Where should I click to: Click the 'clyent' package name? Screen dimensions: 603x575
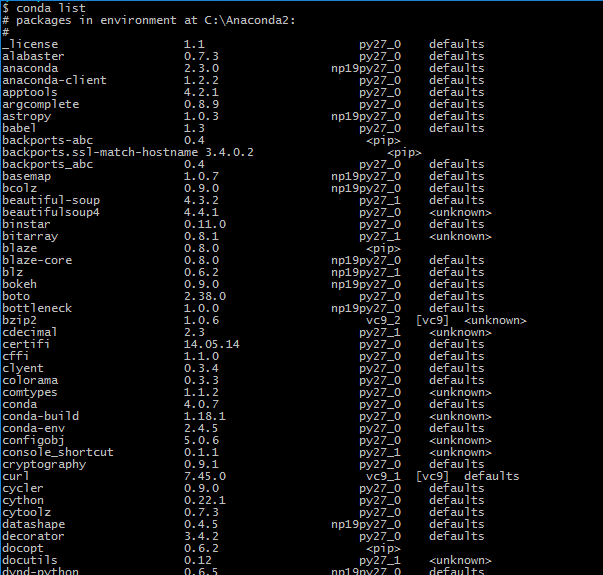(23, 368)
